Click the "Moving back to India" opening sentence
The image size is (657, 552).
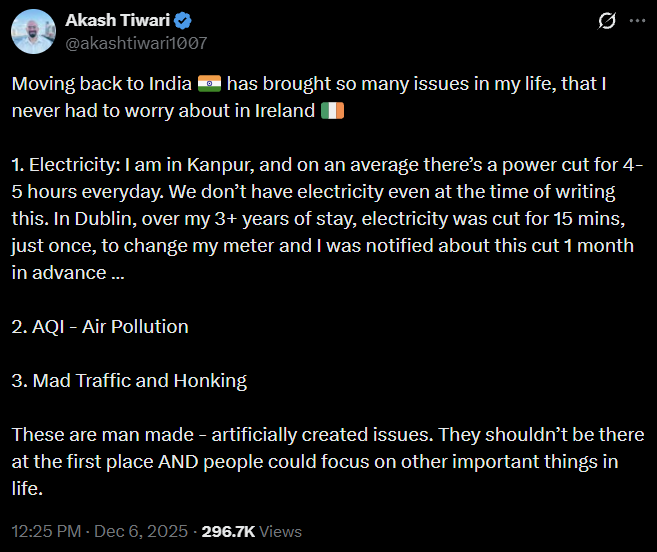100,84
